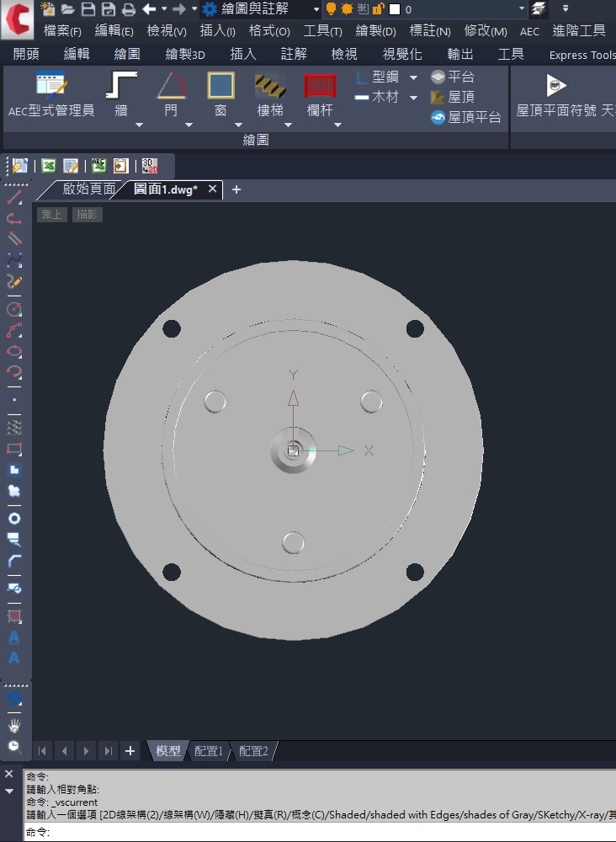Click the Excel export table icon
Image resolution: width=616 pixels, height=842 pixels.
[48, 165]
